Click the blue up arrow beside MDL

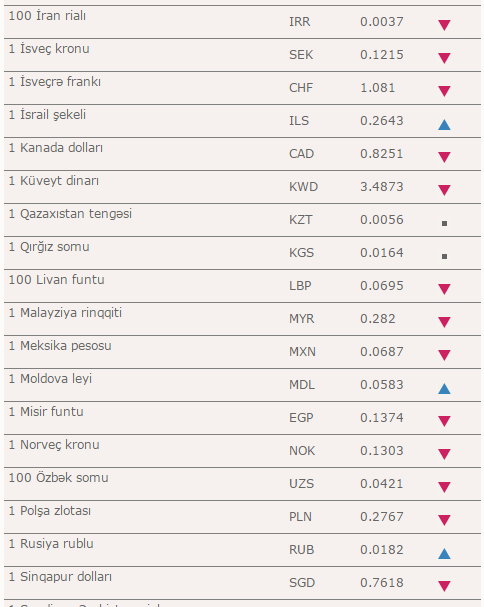[x=444, y=389]
